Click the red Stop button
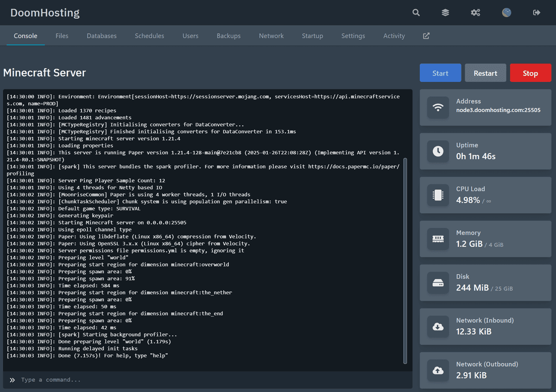 [x=530, y=73]
